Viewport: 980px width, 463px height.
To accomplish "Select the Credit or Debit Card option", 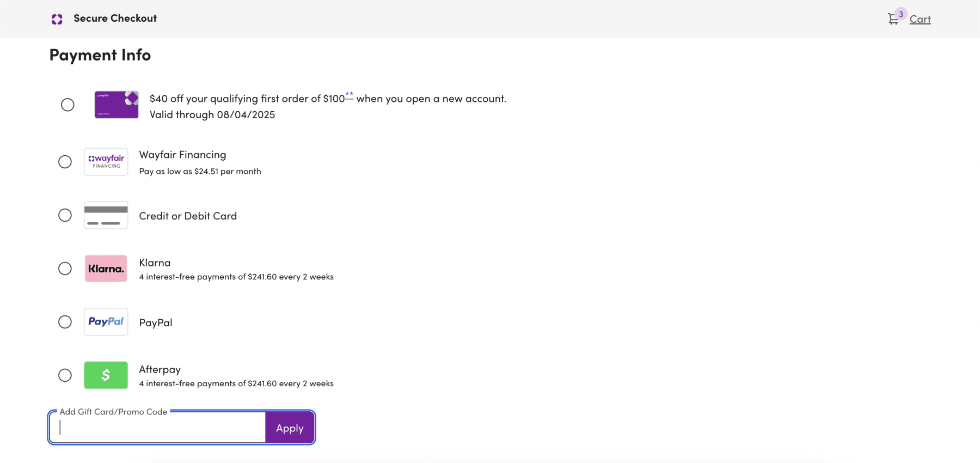I will (x=65, y=215).
